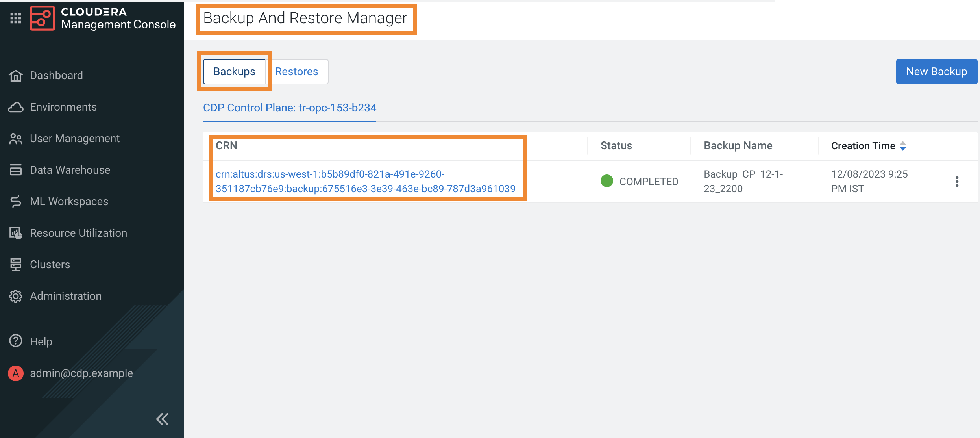The width and height of the screenshot is (980, 438).
Task: Open the apps grid launcher
Action: tap(15, 18)
